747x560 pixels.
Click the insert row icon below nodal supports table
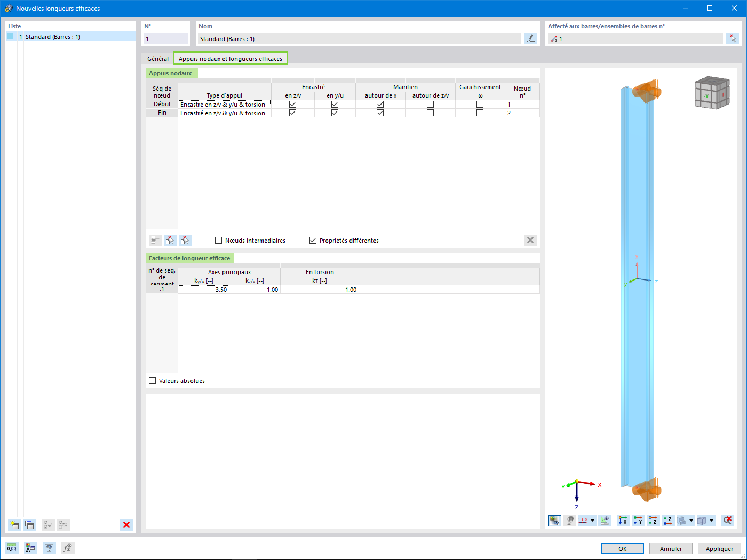(x=155, y=240)
